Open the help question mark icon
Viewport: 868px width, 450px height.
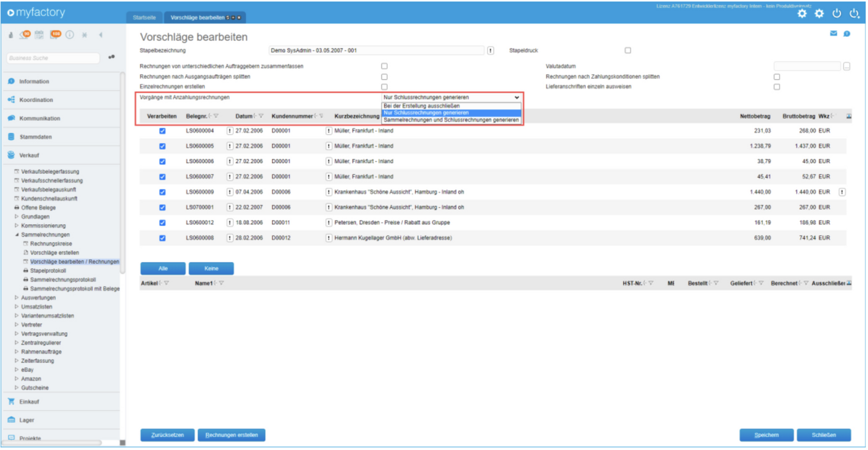click(x=847, y=34)
